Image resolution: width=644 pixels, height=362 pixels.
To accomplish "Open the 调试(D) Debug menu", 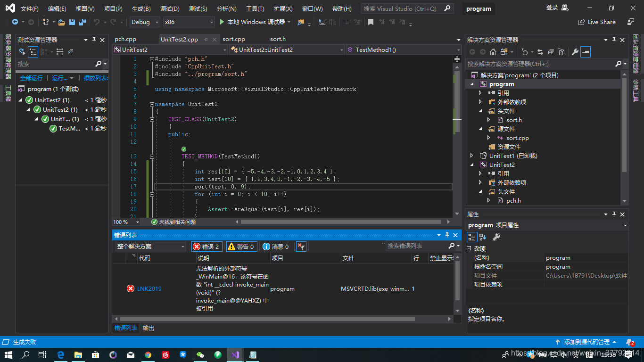I will coord(170,8).
